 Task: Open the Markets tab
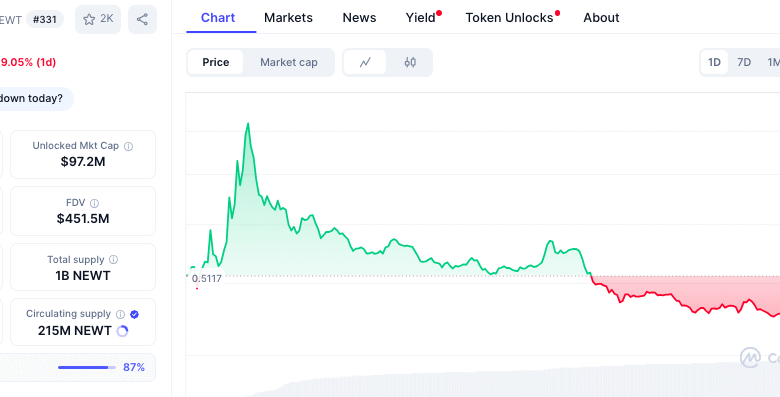(289, 18)
